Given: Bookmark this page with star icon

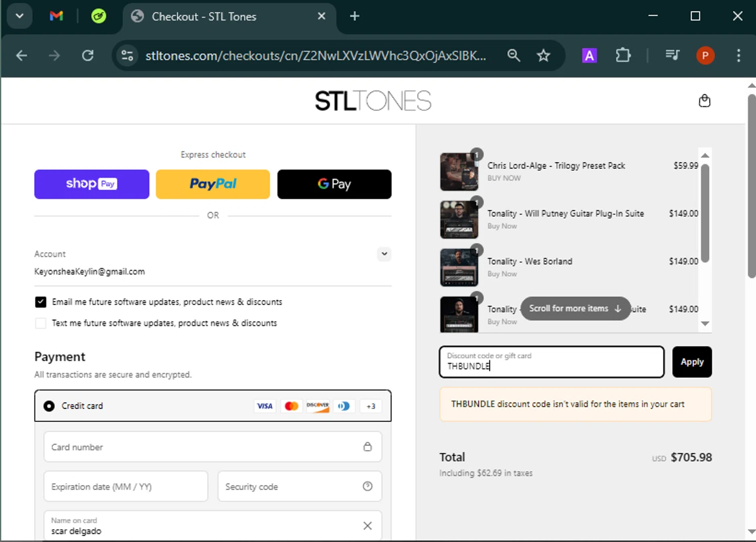Looking at the screenshot, I should [x=543, y=55].
